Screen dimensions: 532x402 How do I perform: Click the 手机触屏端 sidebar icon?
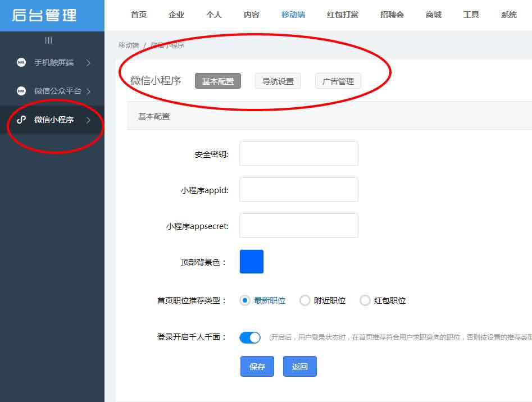pyautogui.click(x=21, y=62)
